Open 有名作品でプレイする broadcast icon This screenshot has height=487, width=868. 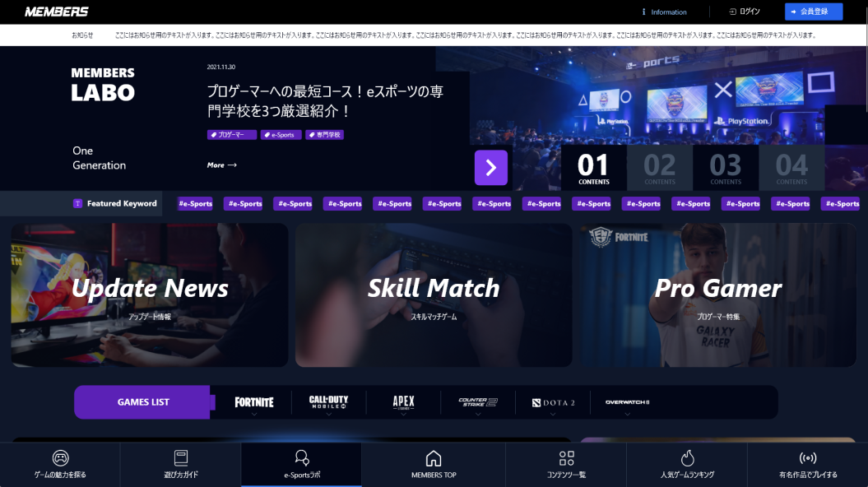pos(808,458)
